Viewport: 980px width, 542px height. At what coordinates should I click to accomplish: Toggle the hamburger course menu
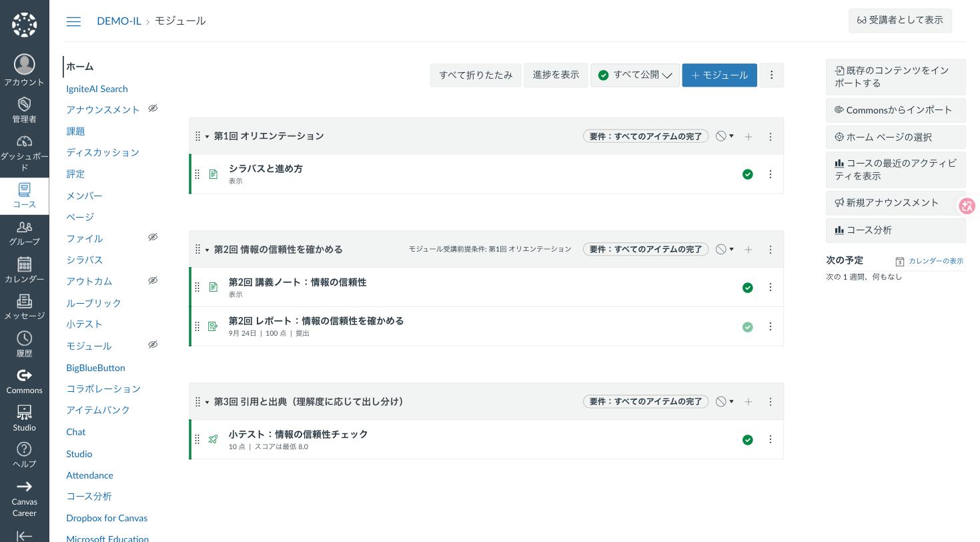click(73, 21)
